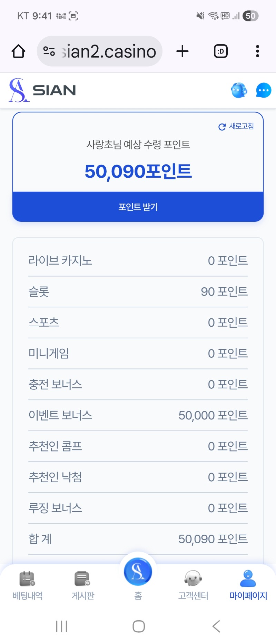276x644 pixels.
Task: Open the tab switcher button
Action: click(x=221, y=51)
